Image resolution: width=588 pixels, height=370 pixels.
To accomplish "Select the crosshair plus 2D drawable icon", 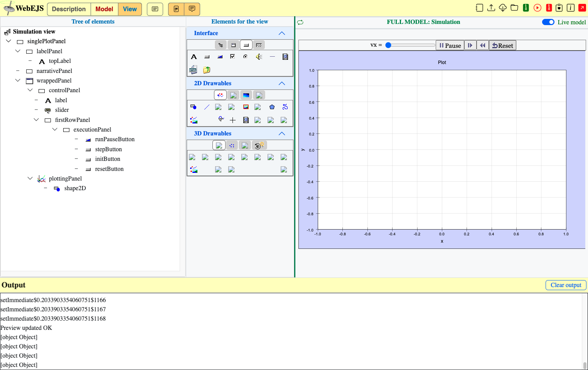I will (x=233, y=120).
